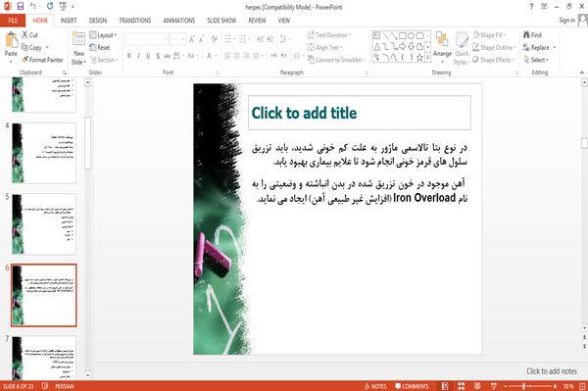Open Shape Outline dropdown
Screen dimensions: 588x391
[494, 47]
